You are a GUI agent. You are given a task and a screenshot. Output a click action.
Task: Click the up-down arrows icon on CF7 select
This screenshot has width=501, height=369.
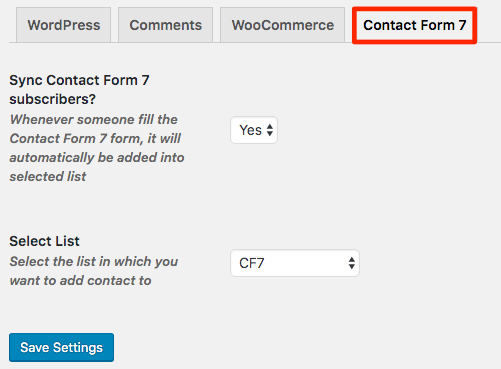pyautogui.click(x=351, y=263)
